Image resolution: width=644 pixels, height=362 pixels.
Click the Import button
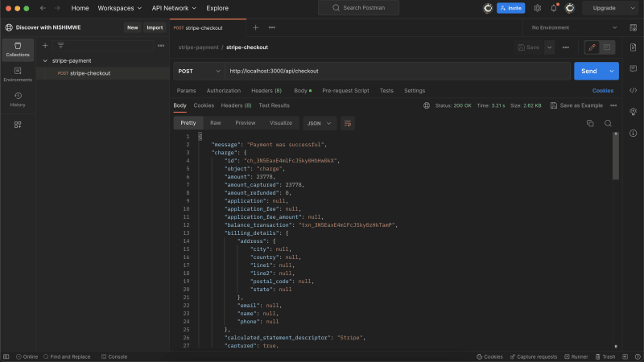pyautogui.click(x=155, y=27)
